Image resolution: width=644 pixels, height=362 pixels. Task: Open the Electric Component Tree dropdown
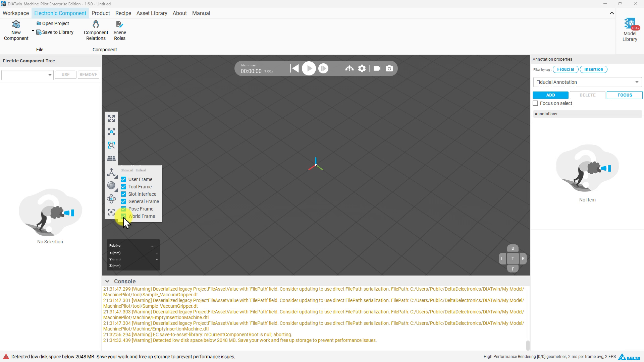point(28,75)
